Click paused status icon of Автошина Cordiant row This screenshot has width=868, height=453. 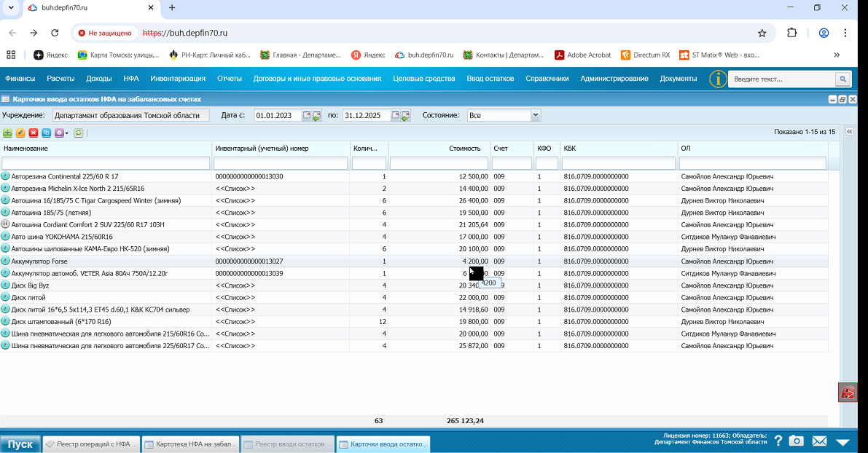point(6,224)
